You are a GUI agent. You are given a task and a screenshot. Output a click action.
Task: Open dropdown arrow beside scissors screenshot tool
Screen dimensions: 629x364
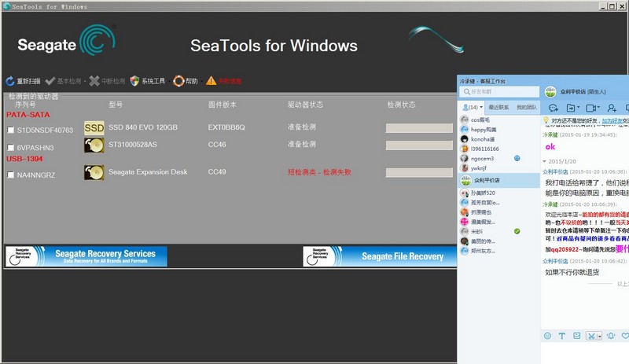(x=600, y=336)
